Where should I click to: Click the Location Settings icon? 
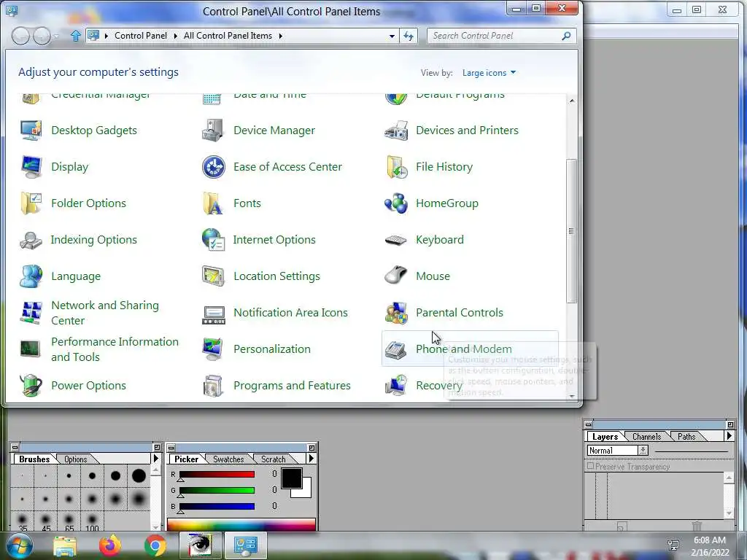point(213,276)
